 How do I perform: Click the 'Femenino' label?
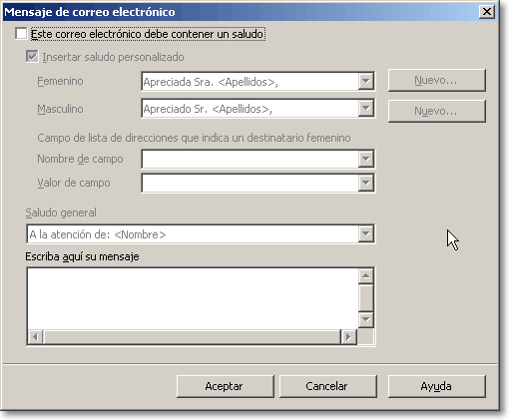point(60,81)
